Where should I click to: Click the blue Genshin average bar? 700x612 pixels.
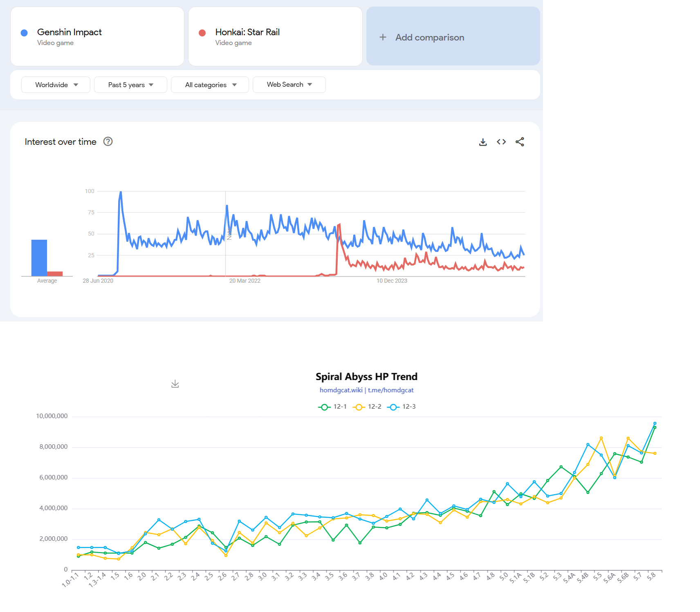[39, 258]
